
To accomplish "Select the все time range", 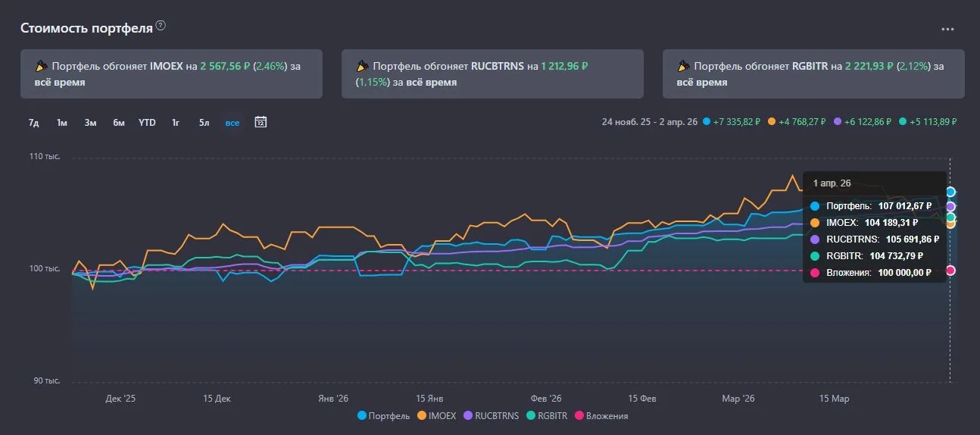I will pyautogui.click(x=232, y=123).
